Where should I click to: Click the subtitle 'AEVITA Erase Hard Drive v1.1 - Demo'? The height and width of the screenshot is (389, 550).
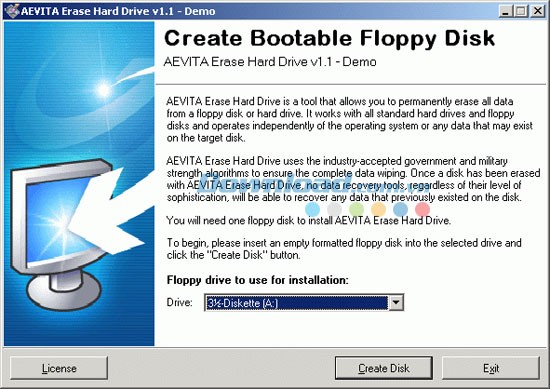[x=270, y=62]
